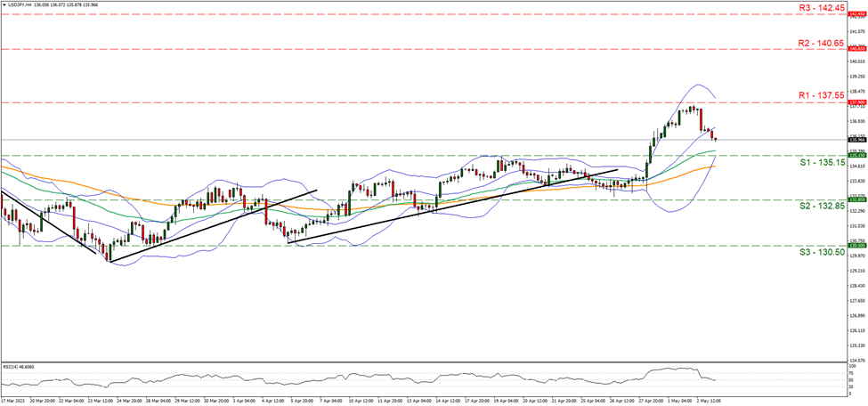
Task: Click the green 132.850 price tag on axis
Action: pyautogui.click(x=857, y=200)
